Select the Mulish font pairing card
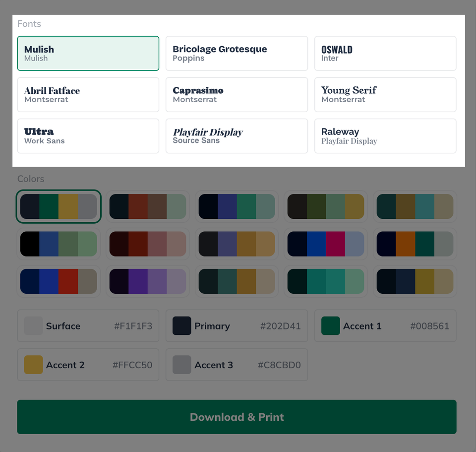Screen dimensions: 476x452 88,54
